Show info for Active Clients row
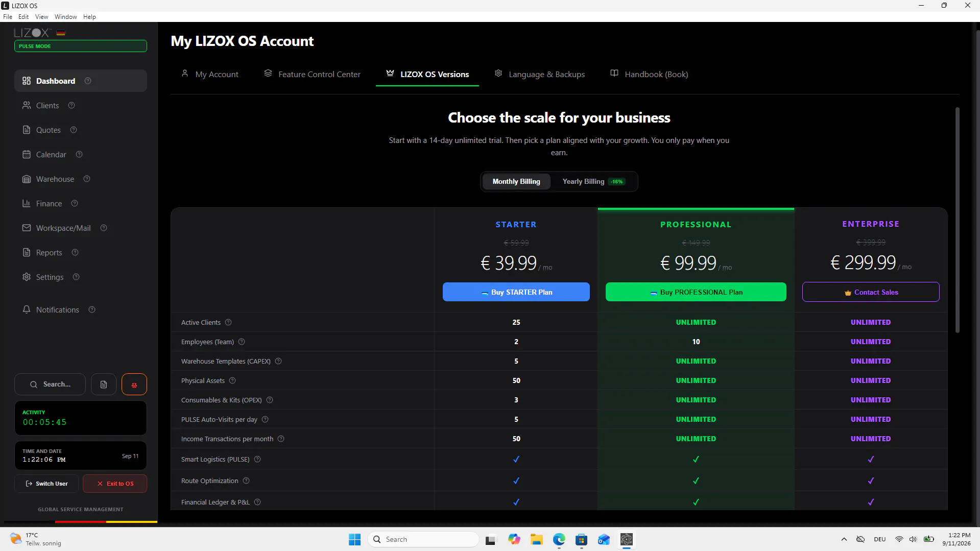 (228, 322)
